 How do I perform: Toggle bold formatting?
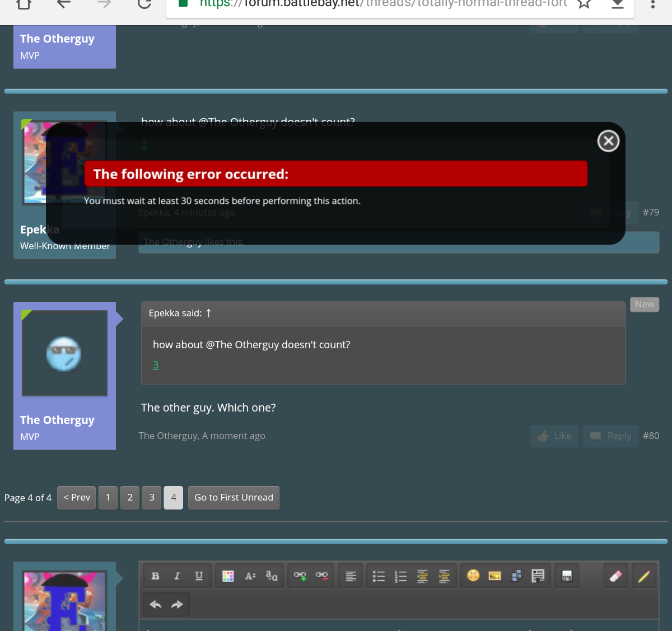coord(155,576)
